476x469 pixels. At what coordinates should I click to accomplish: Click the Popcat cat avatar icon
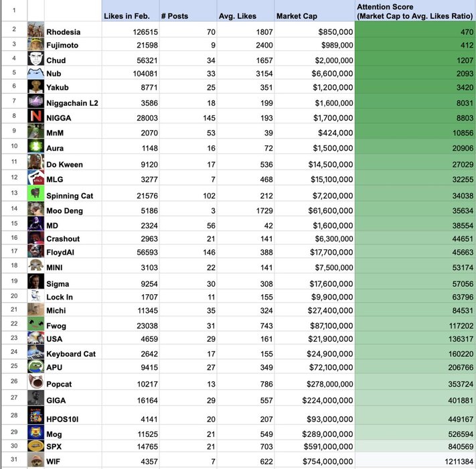click(x=35, y=383)
